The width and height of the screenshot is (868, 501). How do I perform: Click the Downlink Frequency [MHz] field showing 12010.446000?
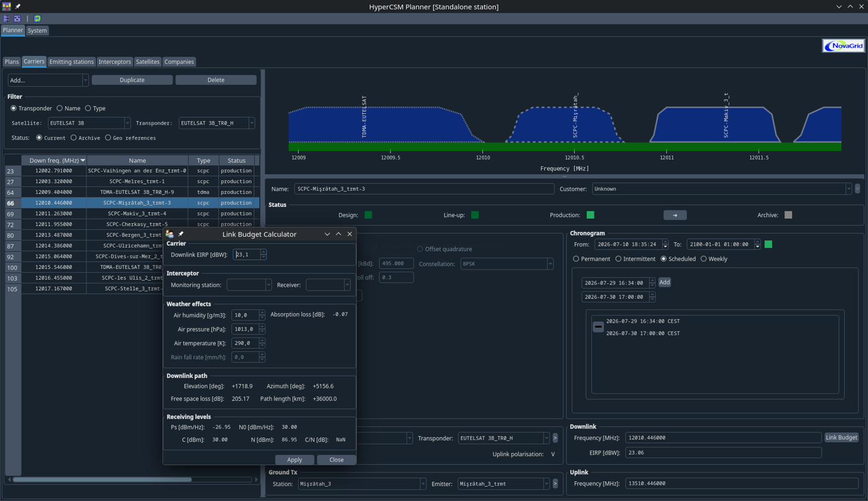pos(723,438)
